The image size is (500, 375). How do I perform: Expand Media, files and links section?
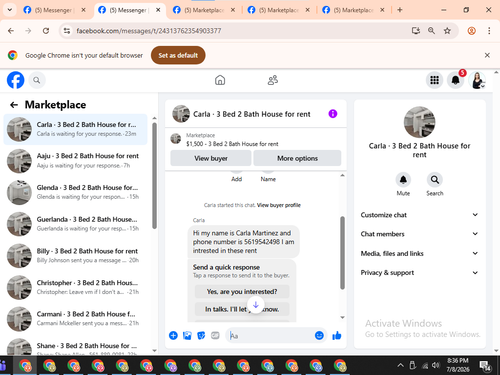(x=419, y=253)
